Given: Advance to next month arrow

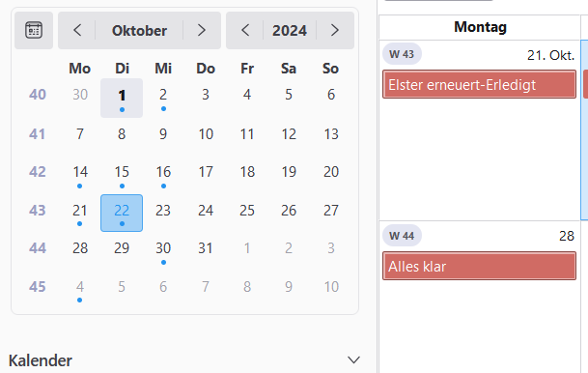Looking at the screenshot, I should [202, 30].
